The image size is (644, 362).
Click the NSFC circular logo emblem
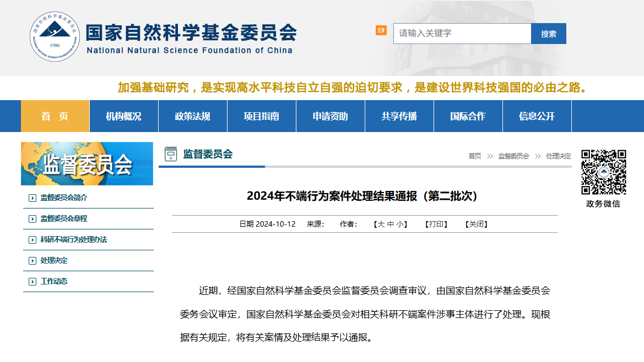pyautogui.click(x=55, y=36)
